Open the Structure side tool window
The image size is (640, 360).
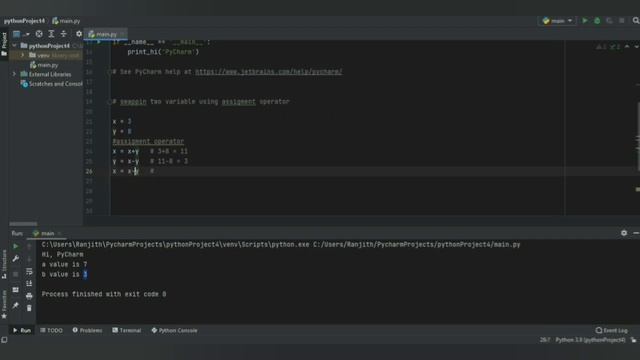pyautogui.click(x=4, y=264)
